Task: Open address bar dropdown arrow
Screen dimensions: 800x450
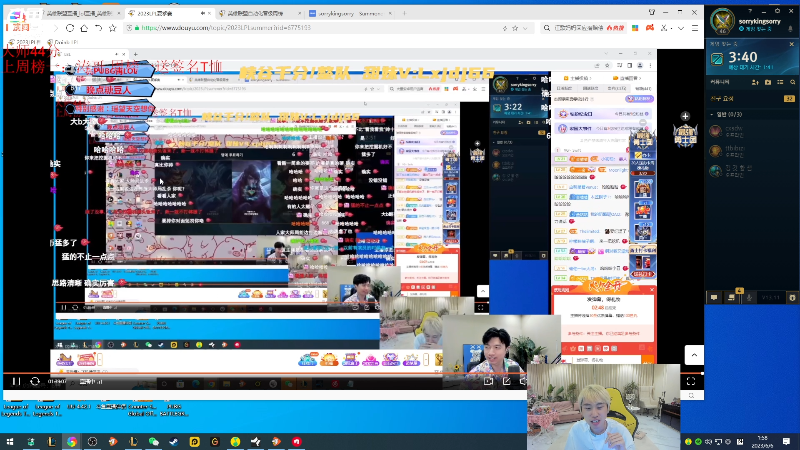Action: click(x=526, y=28)
